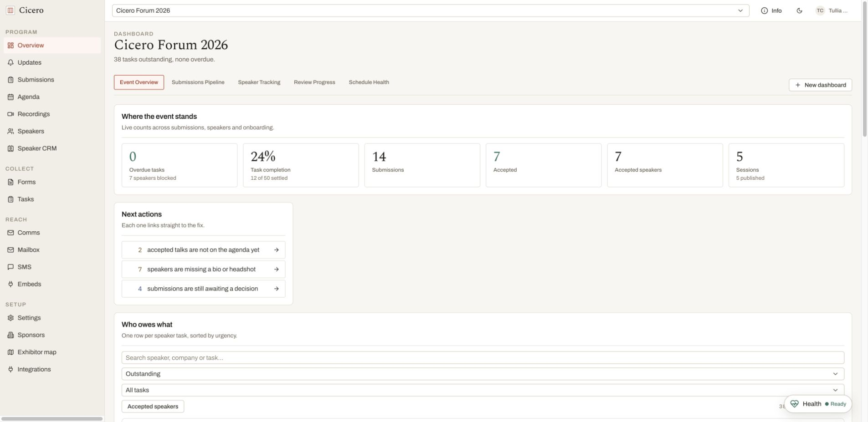
Task: Switch to the Submissions Pipeline tab
Action: tap(198, 82)
